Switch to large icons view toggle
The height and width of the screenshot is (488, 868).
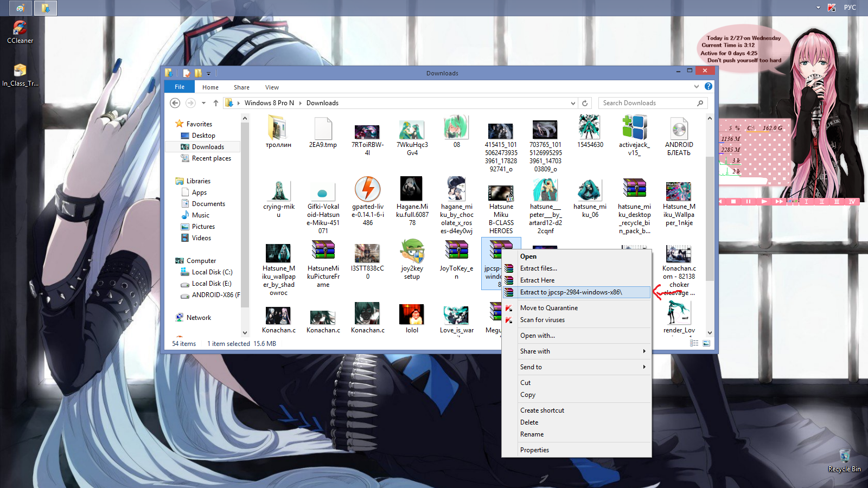(706, 343)
